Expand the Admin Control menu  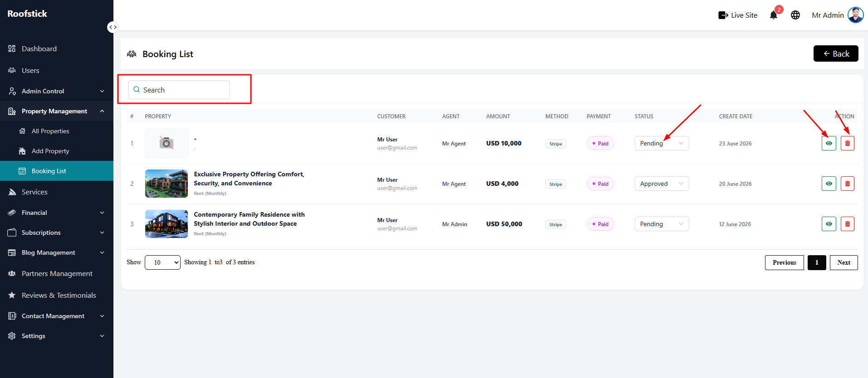pyautogui.click(x=57, y=91)
